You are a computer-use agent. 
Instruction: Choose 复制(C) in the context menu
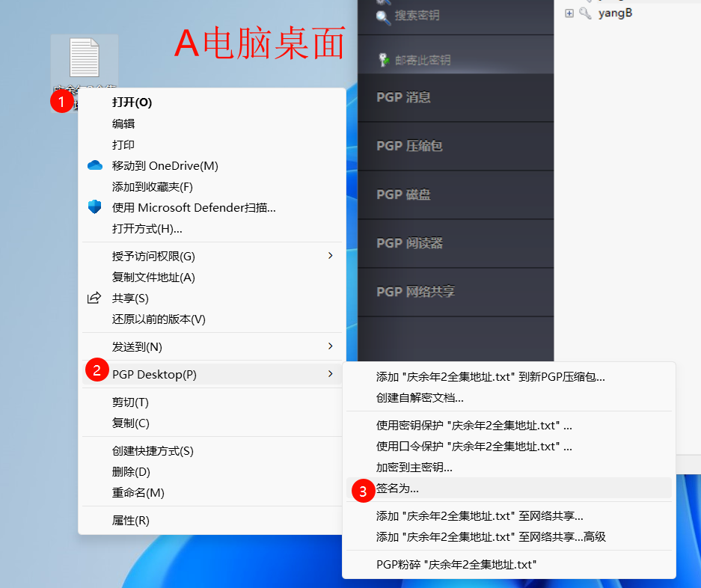pos(212,423)
